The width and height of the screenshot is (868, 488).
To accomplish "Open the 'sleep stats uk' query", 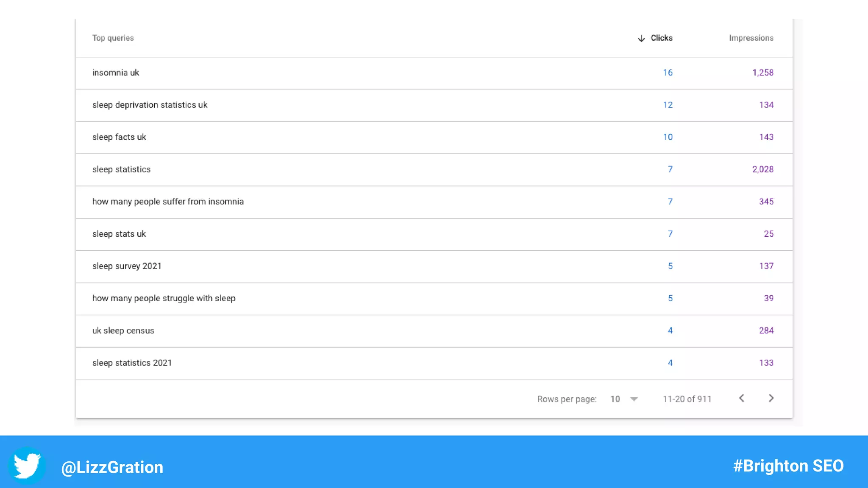I will click(119, 234).
